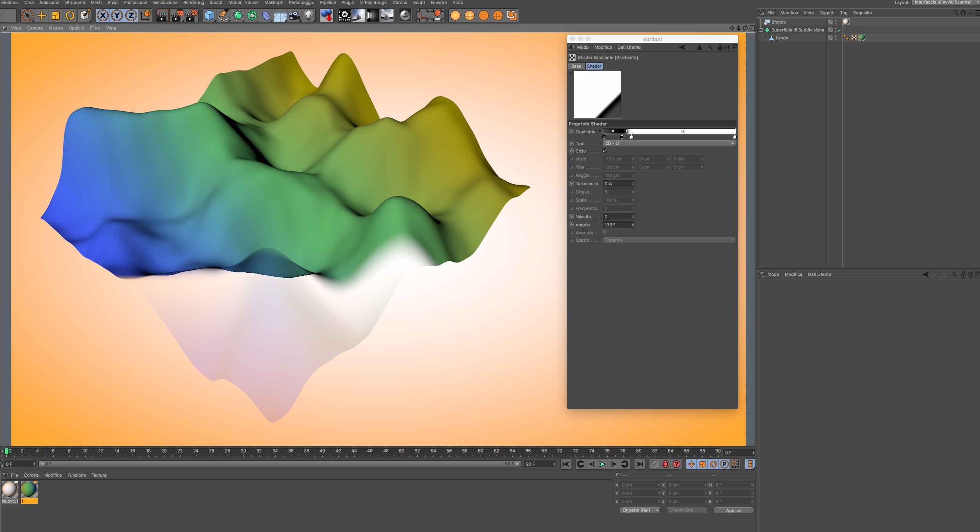Add a Camera object icon
Viewport: 980px width, 532px height.
coord(294,16)
